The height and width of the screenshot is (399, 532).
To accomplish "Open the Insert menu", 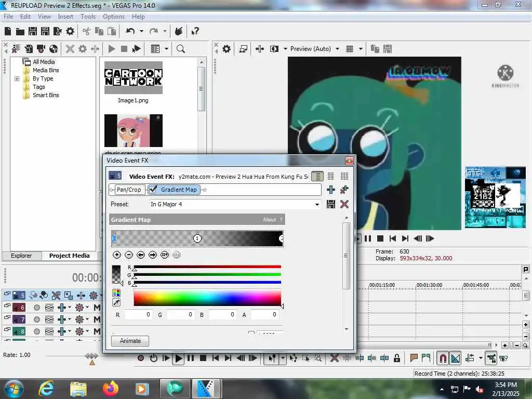I will (65, 17).
